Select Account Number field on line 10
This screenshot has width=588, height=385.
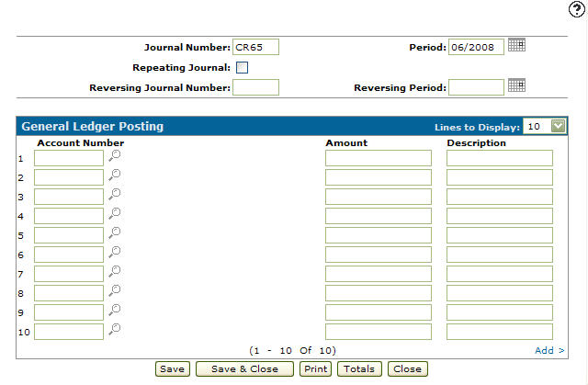coord(69,332)
